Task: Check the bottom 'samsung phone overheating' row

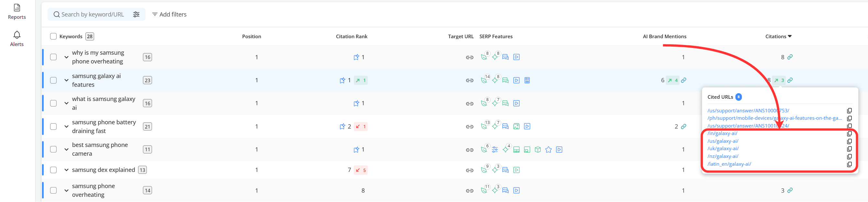Action: click(53, 191)
